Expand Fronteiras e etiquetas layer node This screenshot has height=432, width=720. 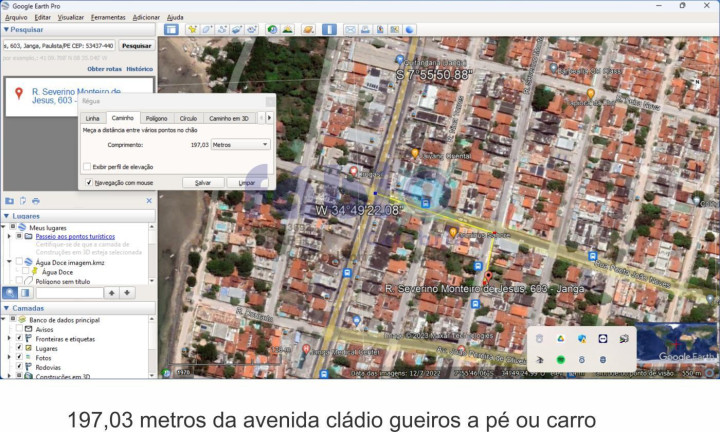click(9, 338)
